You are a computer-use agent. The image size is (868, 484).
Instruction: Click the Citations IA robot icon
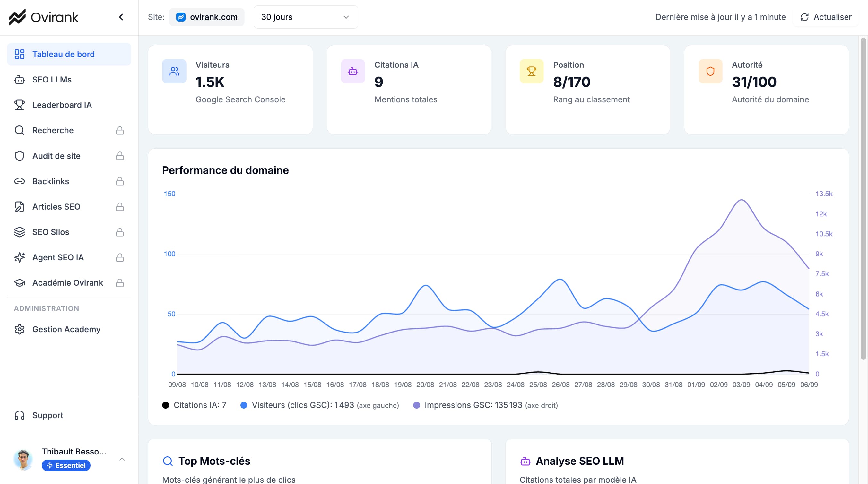[x=353, y=71]
